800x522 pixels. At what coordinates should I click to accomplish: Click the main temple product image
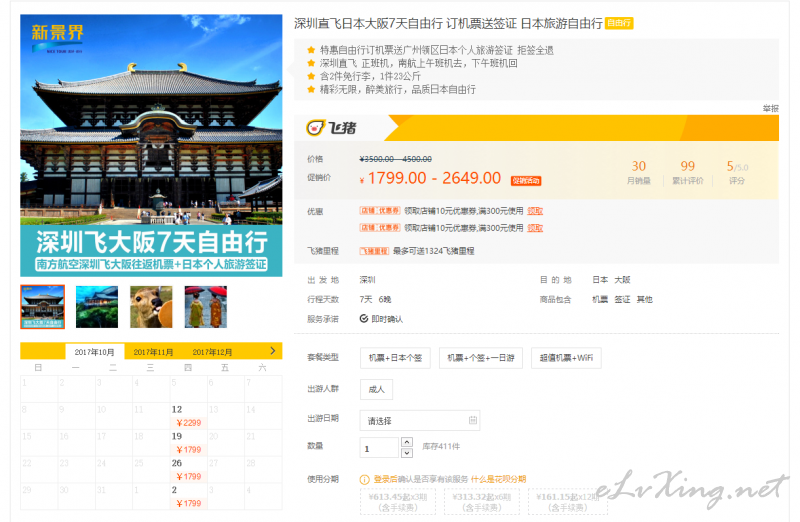pyautogui.click(x=151, y=145)
